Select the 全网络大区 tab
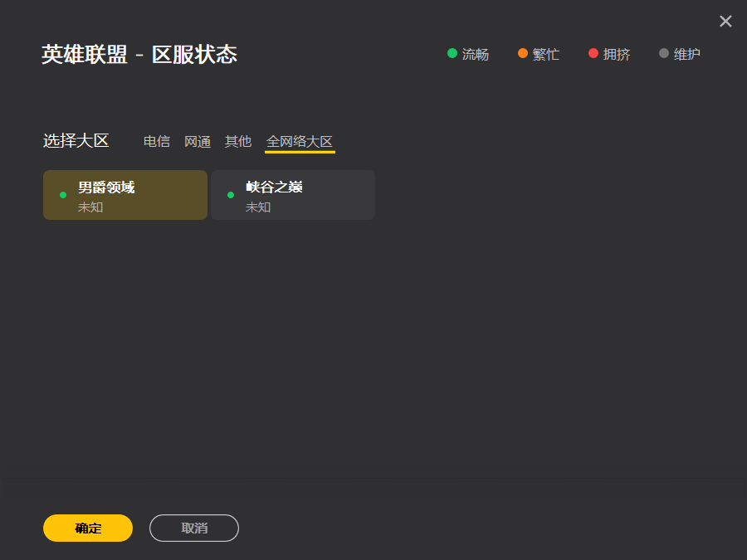 tap(300, 142)
